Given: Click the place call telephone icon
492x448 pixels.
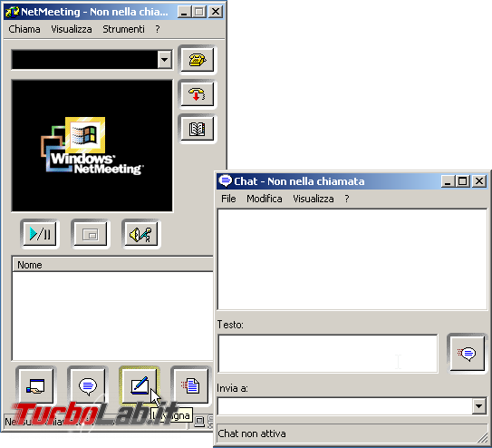Looking at the screenshot, I should (198, 59).
